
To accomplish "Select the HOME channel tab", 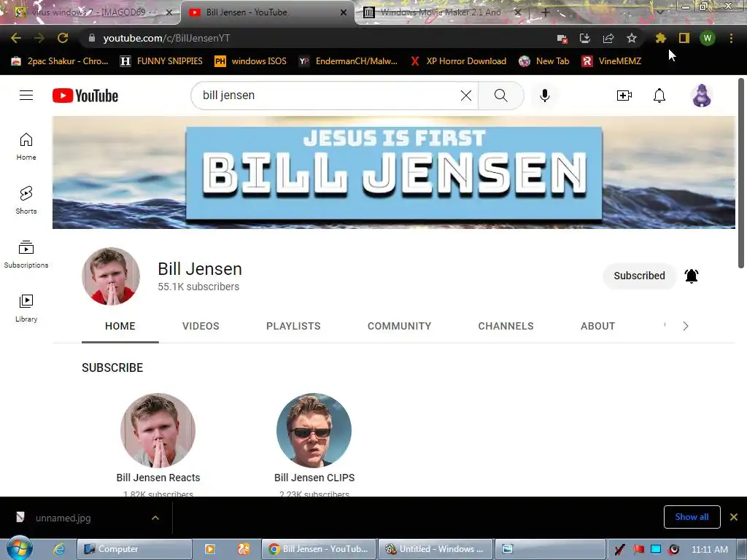I will (x=120, y=326).
